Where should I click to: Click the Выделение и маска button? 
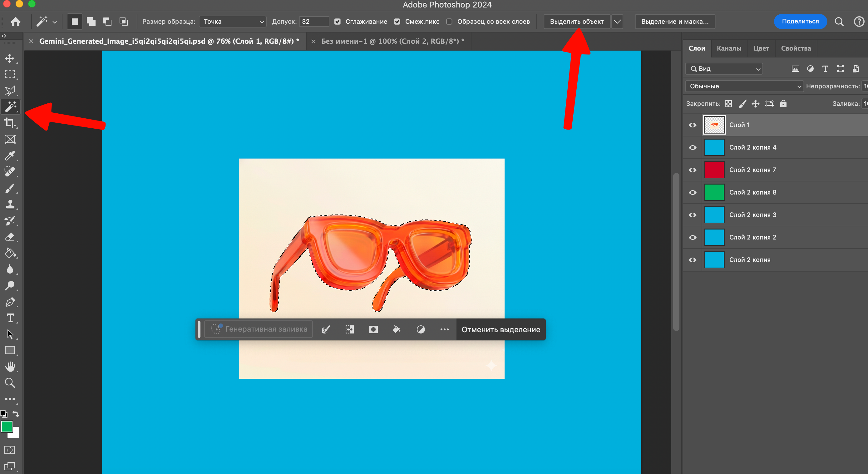(x=675, y=21)
